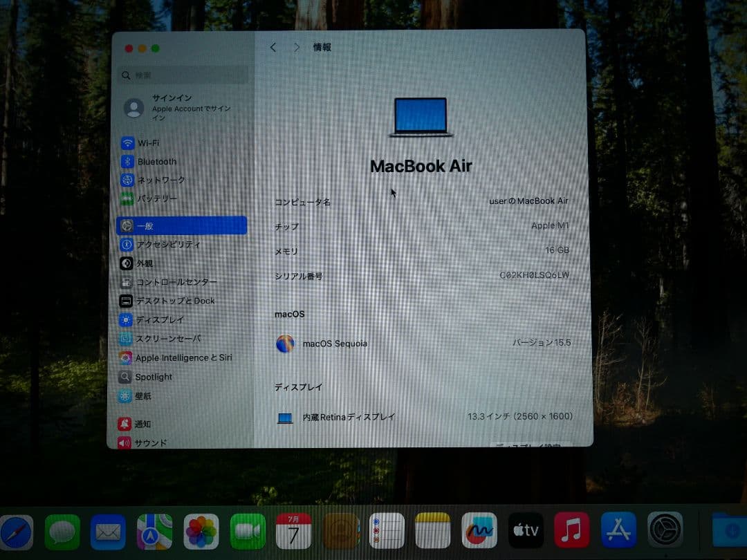Open the ネットワーク settings pane
The image size is (747, 560).
click(163, 180)
